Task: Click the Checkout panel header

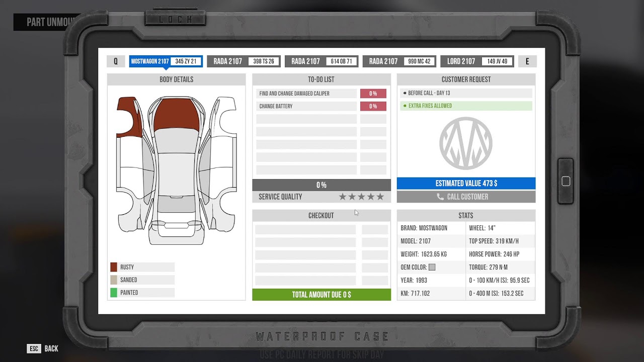Action: tap(321, 215)
